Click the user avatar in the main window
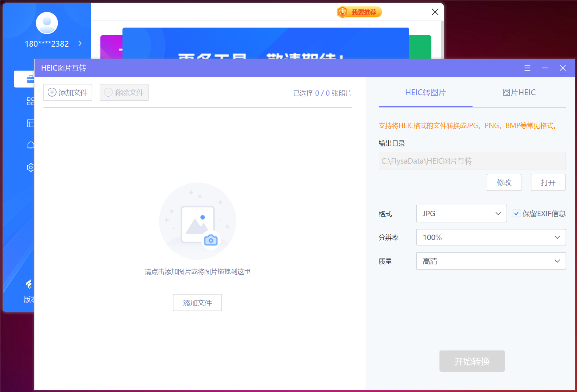 (47, 23)
